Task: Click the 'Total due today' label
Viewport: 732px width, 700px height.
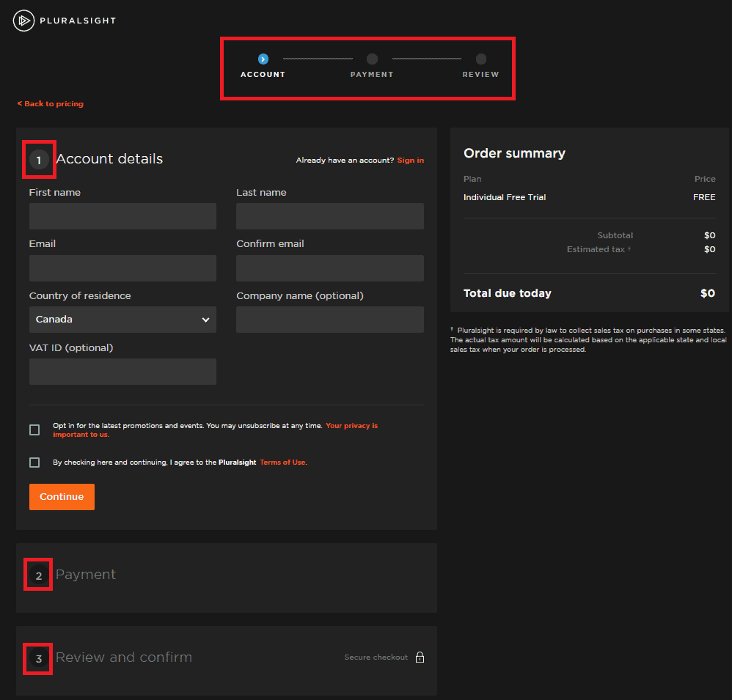Action: point(508,293)
